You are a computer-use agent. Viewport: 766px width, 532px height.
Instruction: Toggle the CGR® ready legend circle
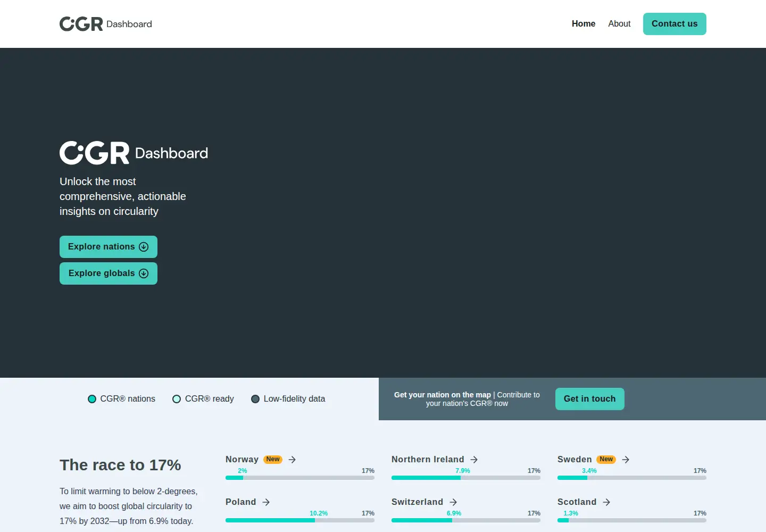(x=177, y=399)
